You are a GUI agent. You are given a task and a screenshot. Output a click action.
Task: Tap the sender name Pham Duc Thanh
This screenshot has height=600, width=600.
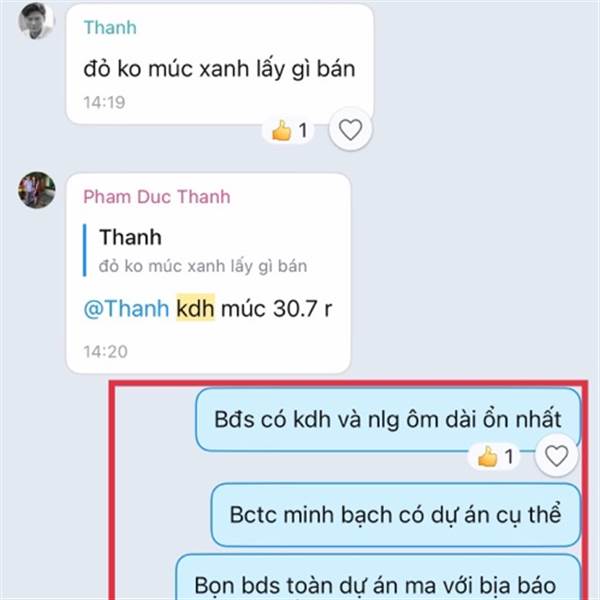click(157, 197)
